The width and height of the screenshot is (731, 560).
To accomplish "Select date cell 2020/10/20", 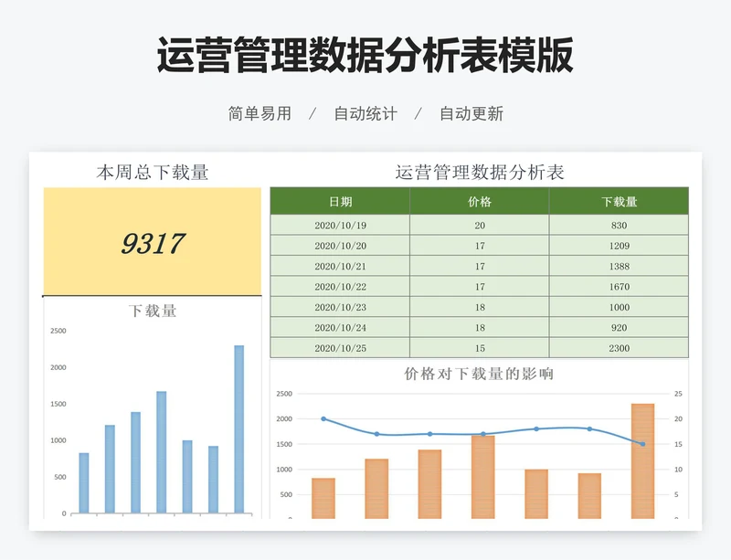I will point(340,246).
